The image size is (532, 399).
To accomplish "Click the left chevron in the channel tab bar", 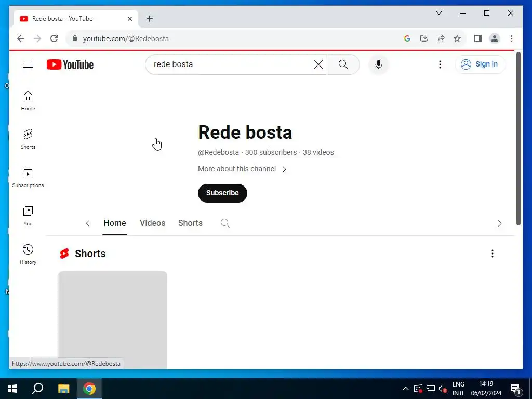I will pyautogui.click(x=88, y=223).
